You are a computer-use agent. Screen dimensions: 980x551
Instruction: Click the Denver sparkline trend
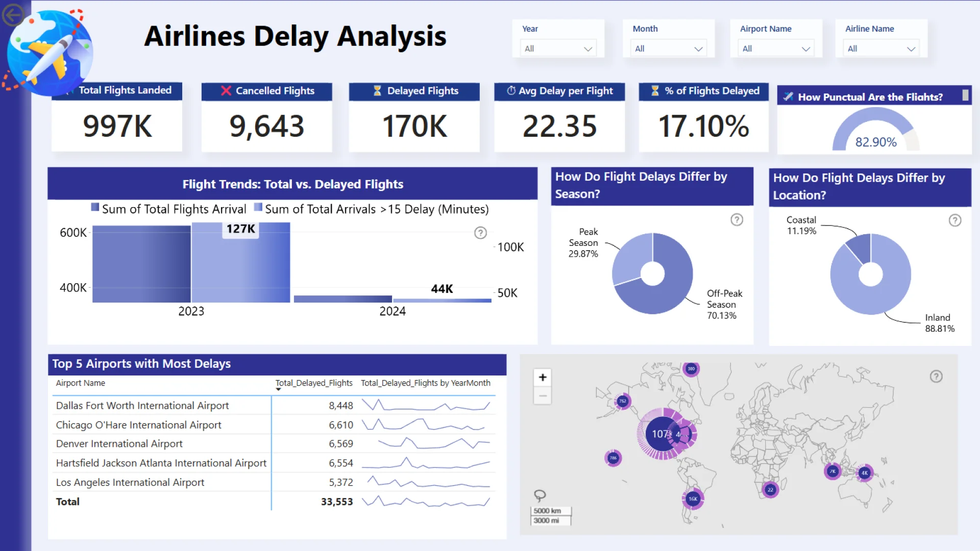(434, 443)
